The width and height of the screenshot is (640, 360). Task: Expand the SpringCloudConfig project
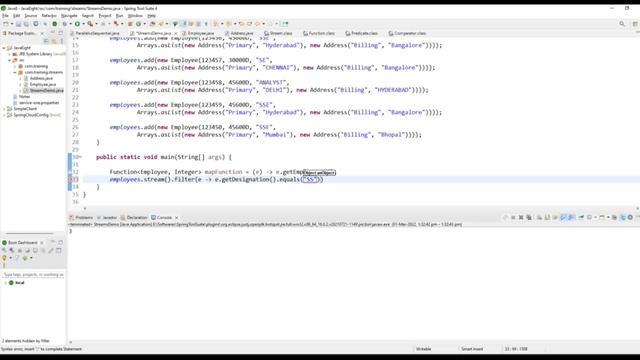4,115
